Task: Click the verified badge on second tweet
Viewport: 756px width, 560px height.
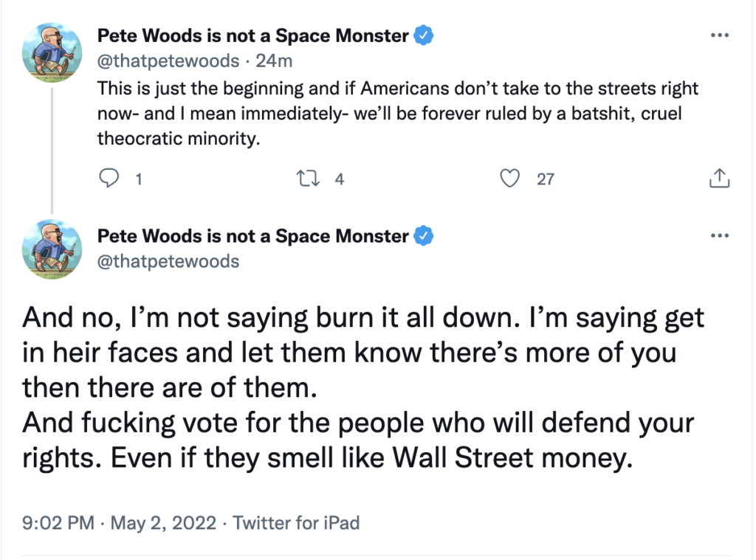Action: click(x=423, y=236)
